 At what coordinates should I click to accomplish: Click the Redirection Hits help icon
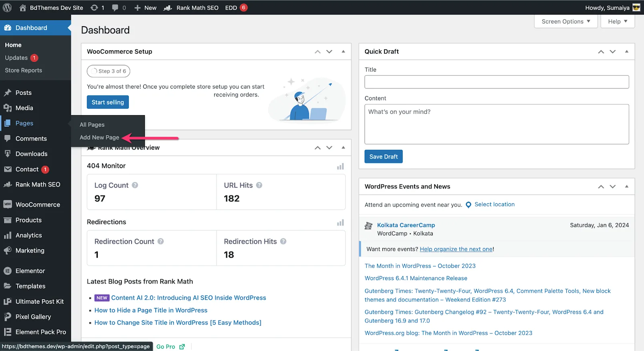pos(283,242)
